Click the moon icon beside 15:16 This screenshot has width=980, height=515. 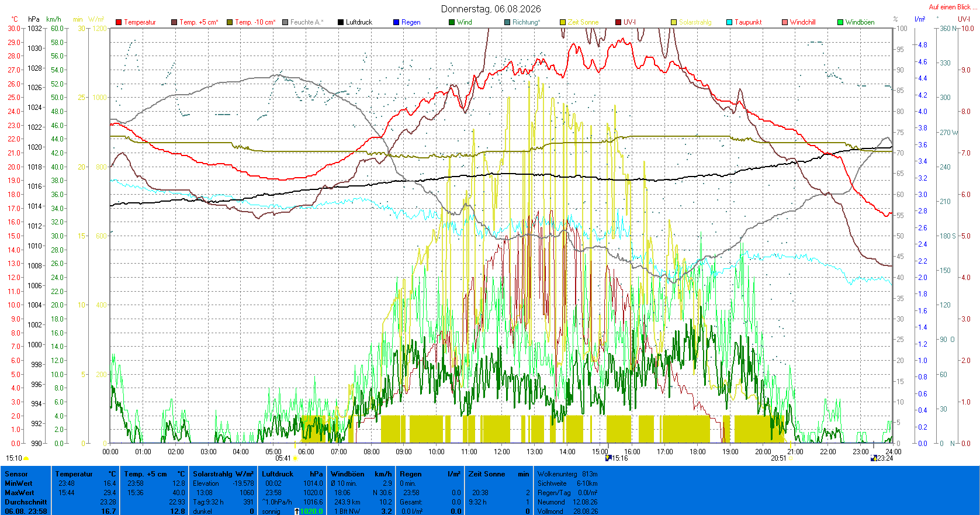608,458
